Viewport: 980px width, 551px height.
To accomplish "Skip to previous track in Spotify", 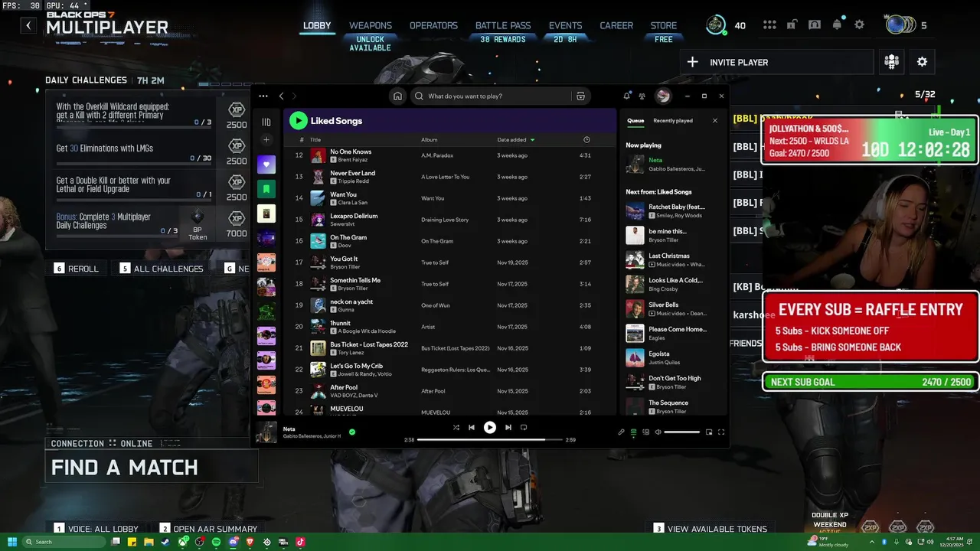I will (472, 428).
